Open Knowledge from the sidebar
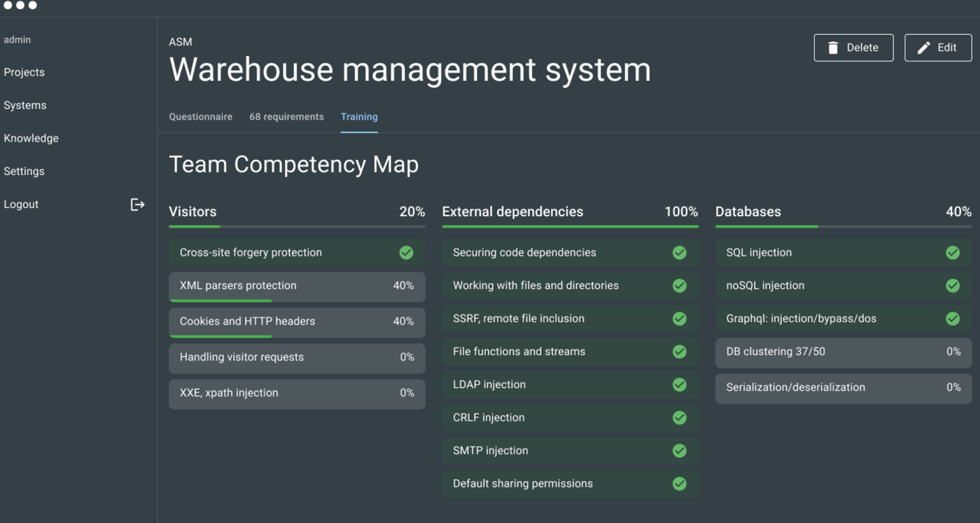This screenshot has height=523, width=980. click(x=31, y=138)
